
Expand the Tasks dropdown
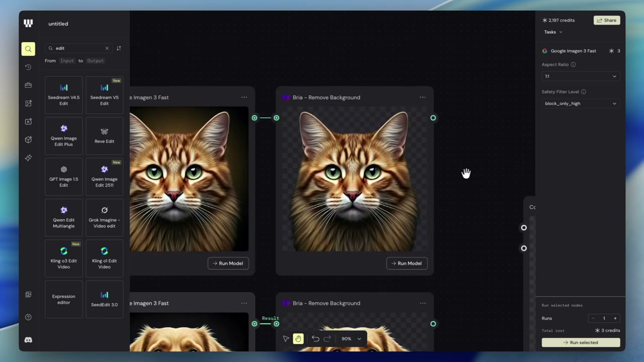point(553,32)
